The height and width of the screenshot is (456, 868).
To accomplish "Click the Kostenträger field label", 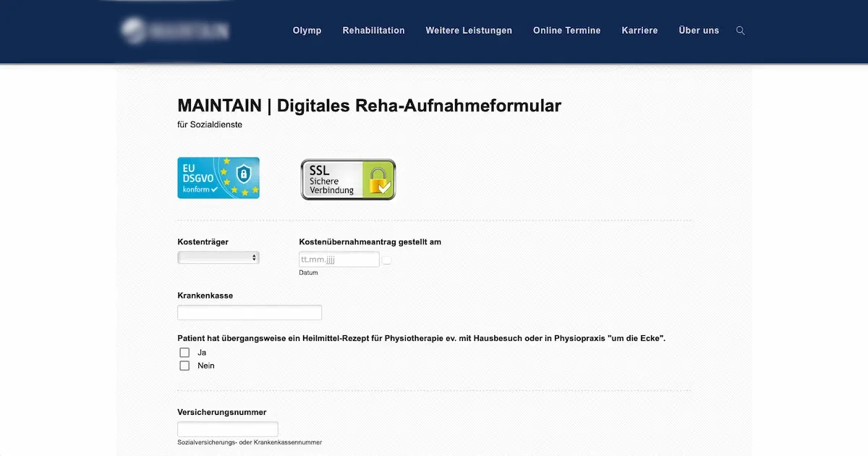I will (x=203, y=242).
